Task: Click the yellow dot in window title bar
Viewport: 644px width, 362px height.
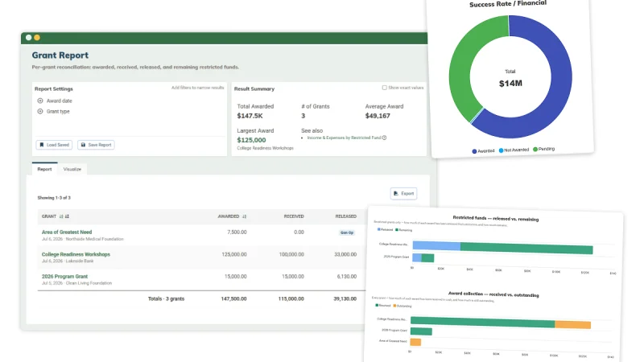Action: (x=37, y=37)
